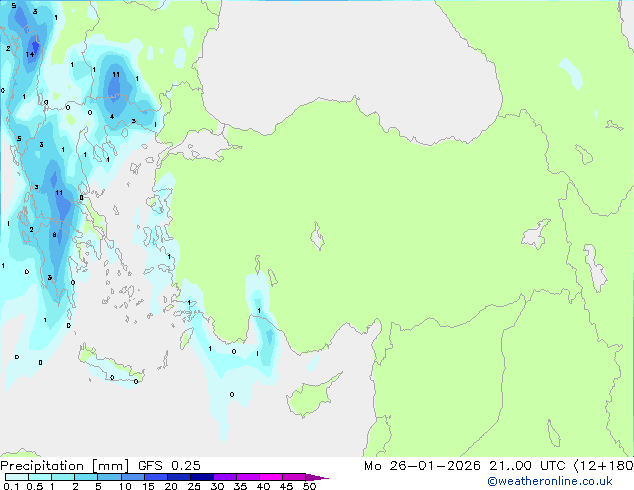This screenshot has height=490, width=634.
Task: Click the 25–30 mm navy legend swatch
Action: (x=201, y=477)
